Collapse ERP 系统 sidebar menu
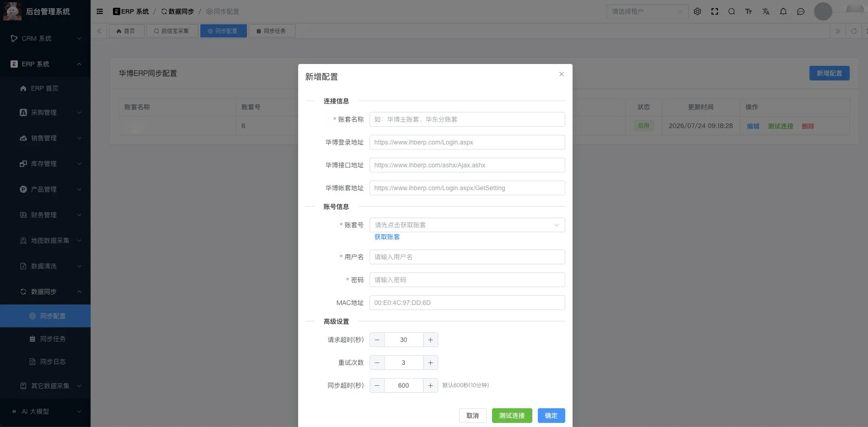Image resolution: width=868 pixels, height=427 pixels. [x=45, y=64]
